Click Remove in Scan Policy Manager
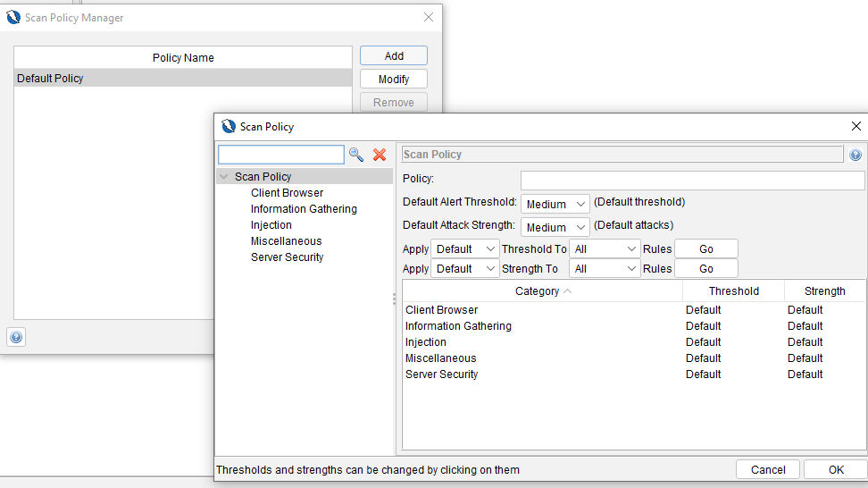The height and width of the screenshot is (488, 868). (394, 103)
